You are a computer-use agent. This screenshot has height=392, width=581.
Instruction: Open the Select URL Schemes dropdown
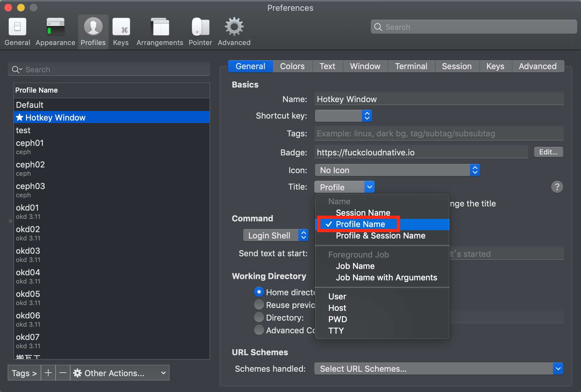click(x=438, y=369)
